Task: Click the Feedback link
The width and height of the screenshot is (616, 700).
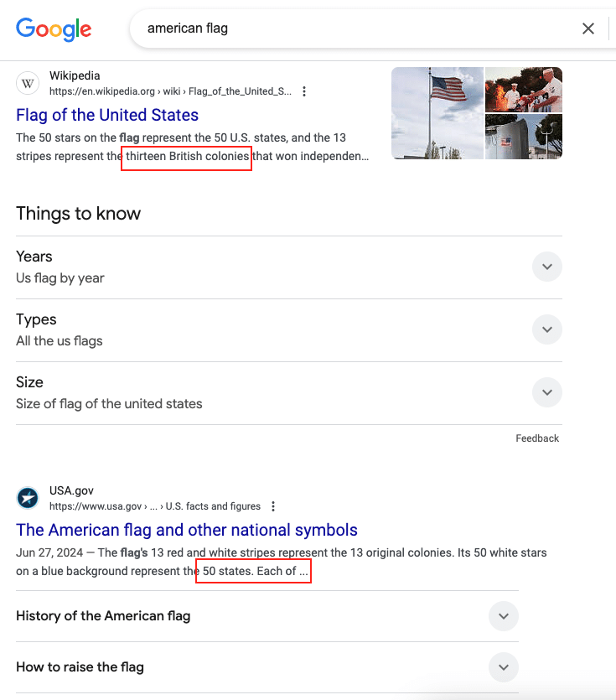Action: tap(537, 438)
